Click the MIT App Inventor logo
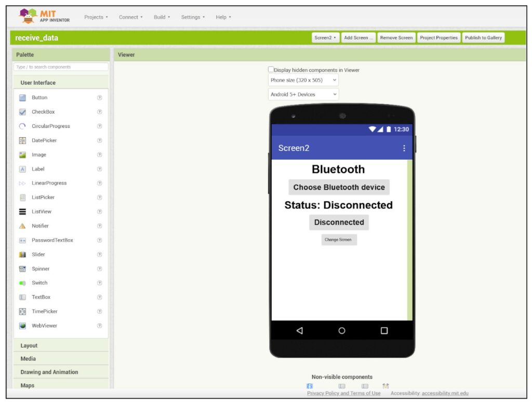The image size is (532, 402). tap(44, 16)
